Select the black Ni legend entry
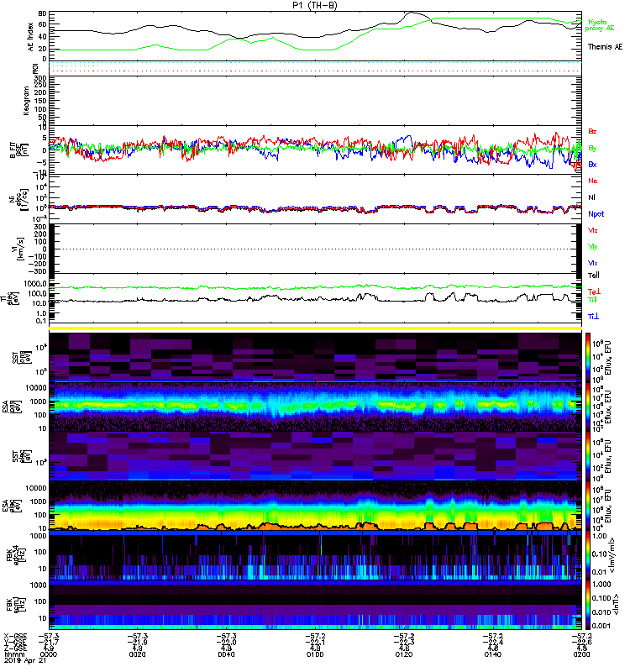 (x=591, y=197)
